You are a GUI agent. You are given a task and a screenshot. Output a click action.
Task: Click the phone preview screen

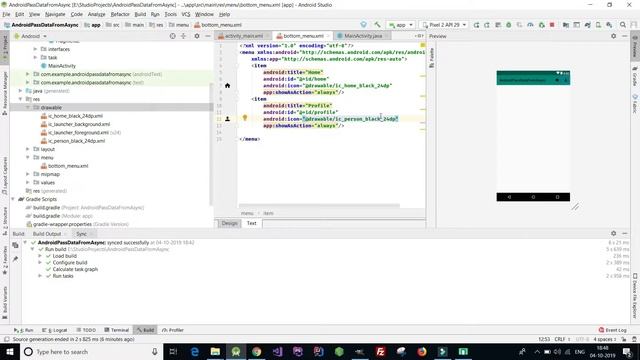[533, 136]
